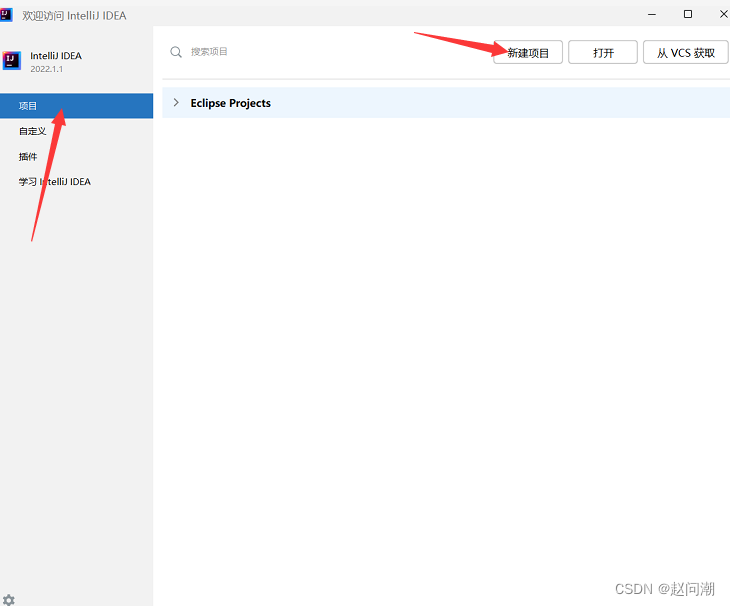The height and width of the screenshot is (606, 730).
Task: Select the Eclipse Projects row label
Action: pos(230,103)
